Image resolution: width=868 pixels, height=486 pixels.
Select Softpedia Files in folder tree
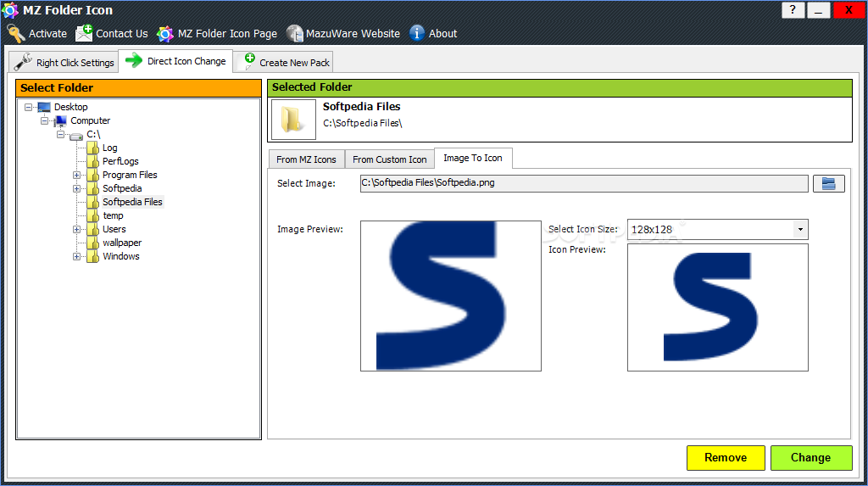[132, 202]
